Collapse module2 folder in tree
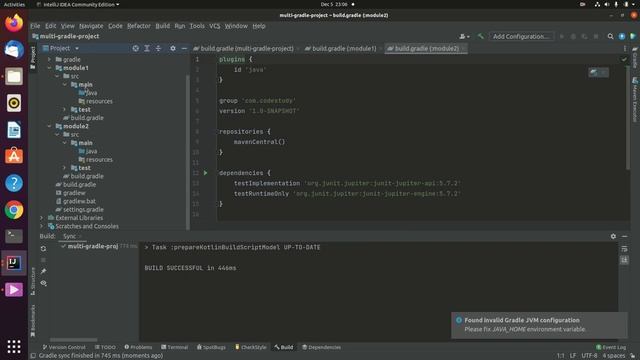Image resolution: width=640 pixels, height=360 pixels. 49,126
